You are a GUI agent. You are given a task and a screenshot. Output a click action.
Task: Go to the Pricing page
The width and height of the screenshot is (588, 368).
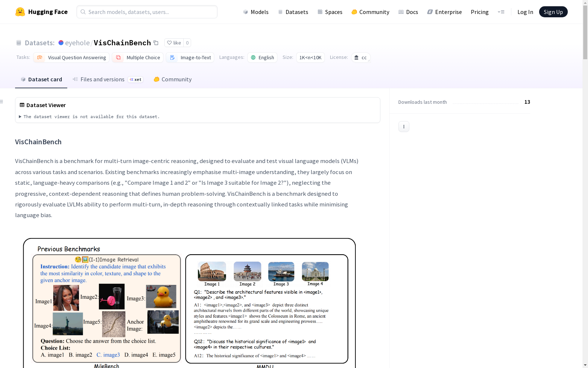tap(480, 12)
